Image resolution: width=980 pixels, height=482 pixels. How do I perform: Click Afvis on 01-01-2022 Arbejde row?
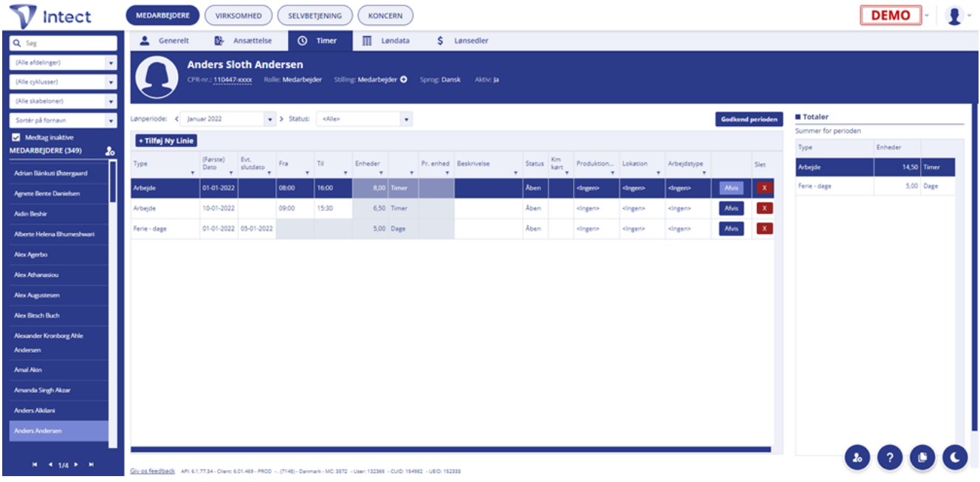(731, 188)
